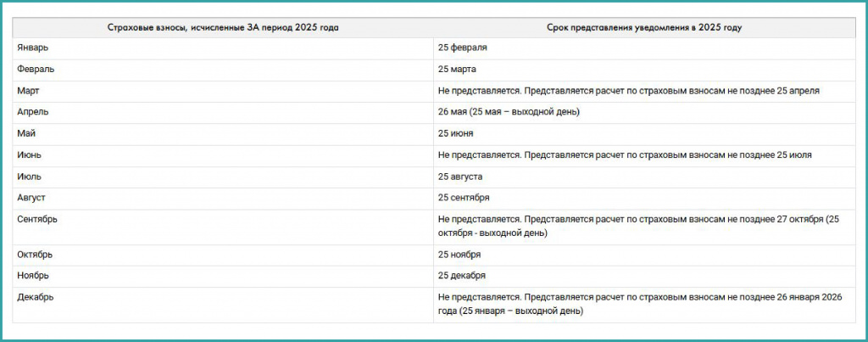Viewport: 868px width, 342px height.
Task: Select the 'Апрель' cell
Action: (223, 113)
